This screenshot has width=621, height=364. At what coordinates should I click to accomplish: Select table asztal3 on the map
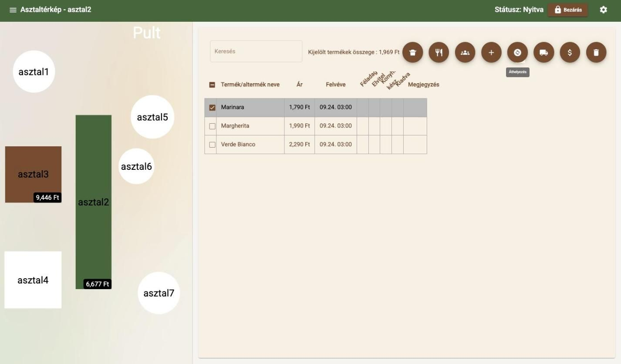coord(33,175)
